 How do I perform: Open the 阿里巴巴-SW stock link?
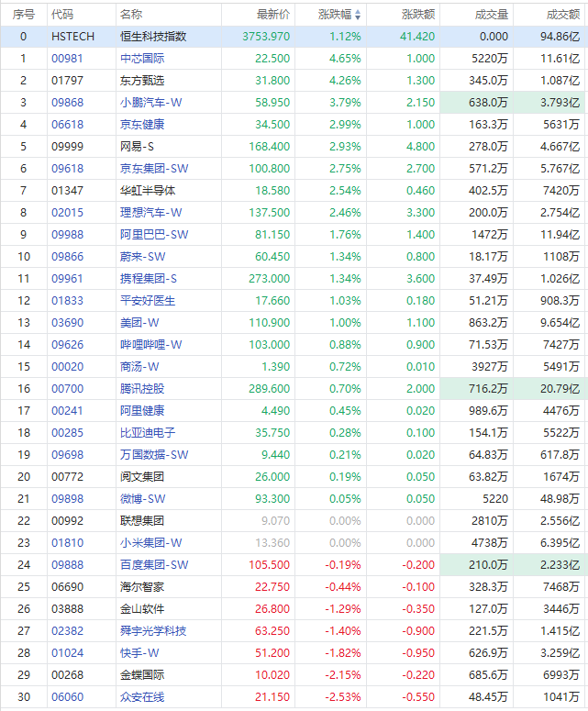click(x=154, y=235)
